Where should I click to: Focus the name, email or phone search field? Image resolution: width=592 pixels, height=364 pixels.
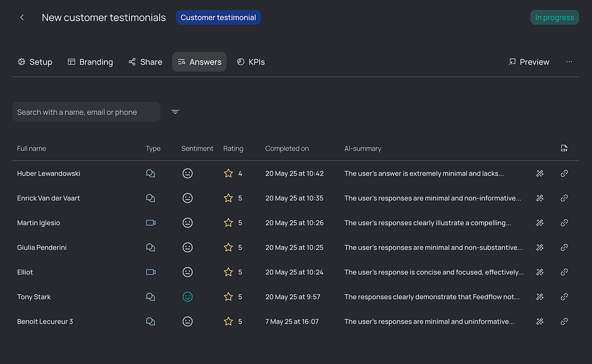pyautogui.click(x=86, y=112)
